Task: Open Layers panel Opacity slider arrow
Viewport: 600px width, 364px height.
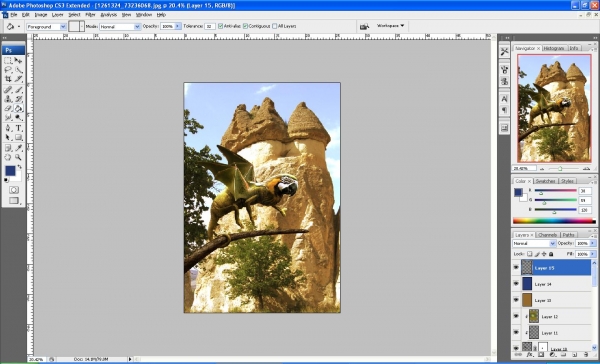Action: click(x=593, y=243)
